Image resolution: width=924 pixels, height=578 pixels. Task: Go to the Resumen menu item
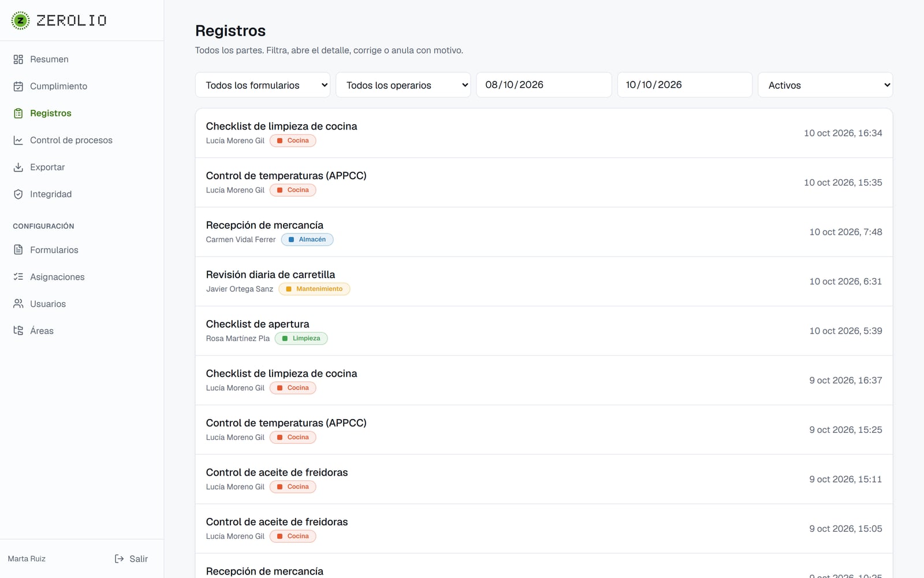point(82,60)
